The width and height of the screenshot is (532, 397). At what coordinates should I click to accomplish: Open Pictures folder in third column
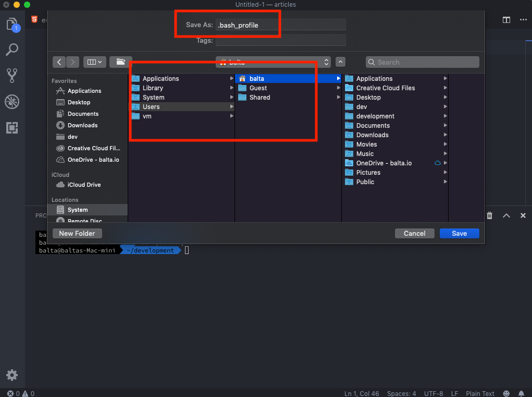(x=395, y=173)
